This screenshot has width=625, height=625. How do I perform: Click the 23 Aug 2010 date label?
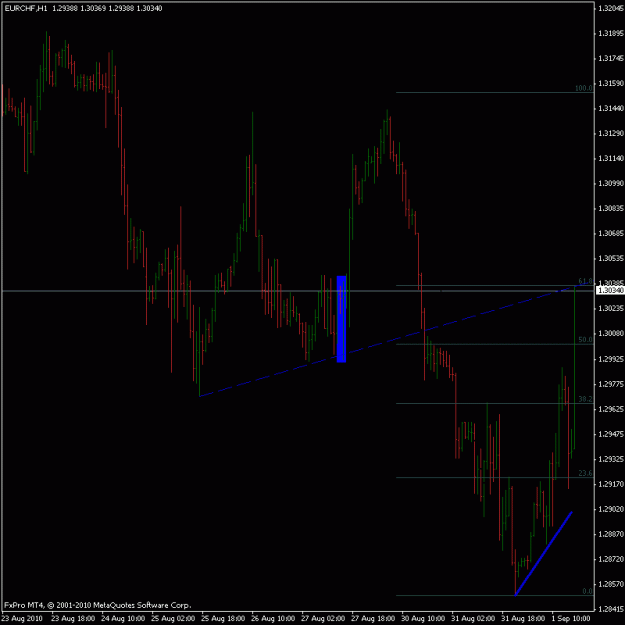point(23,619)
